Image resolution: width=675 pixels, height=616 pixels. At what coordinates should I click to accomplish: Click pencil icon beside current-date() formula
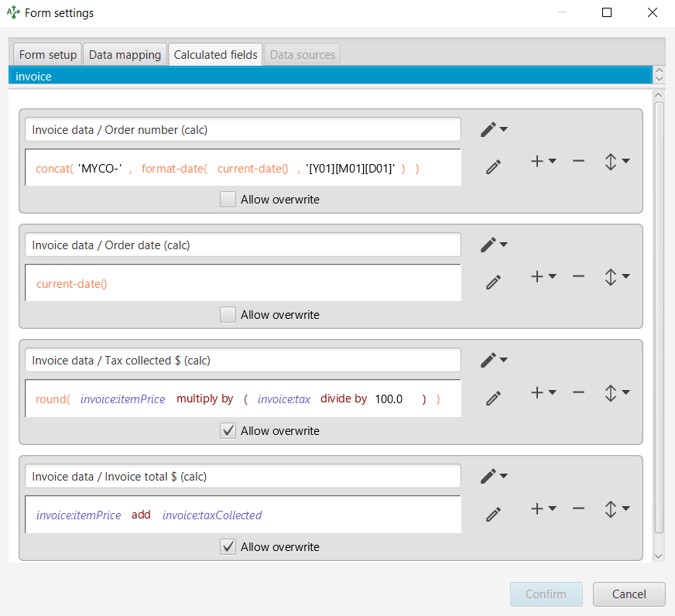pyautogui.click(x=493, y=282)
